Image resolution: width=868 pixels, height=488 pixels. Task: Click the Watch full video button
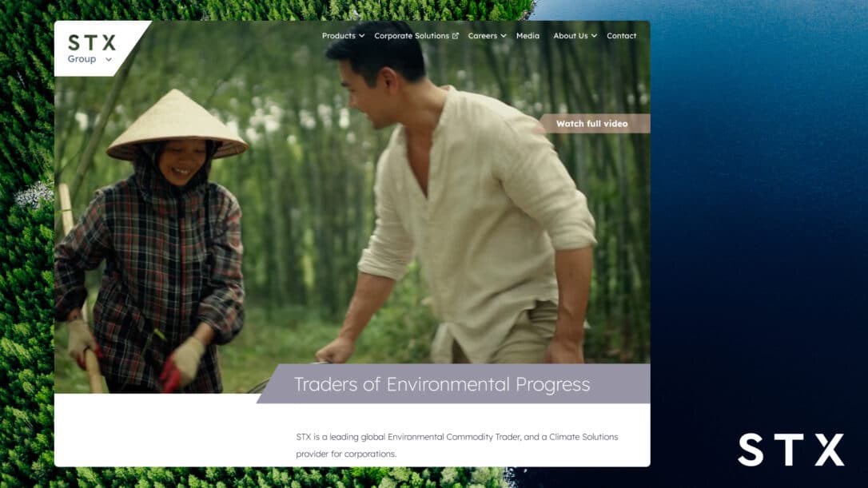[x=592, y=123]
